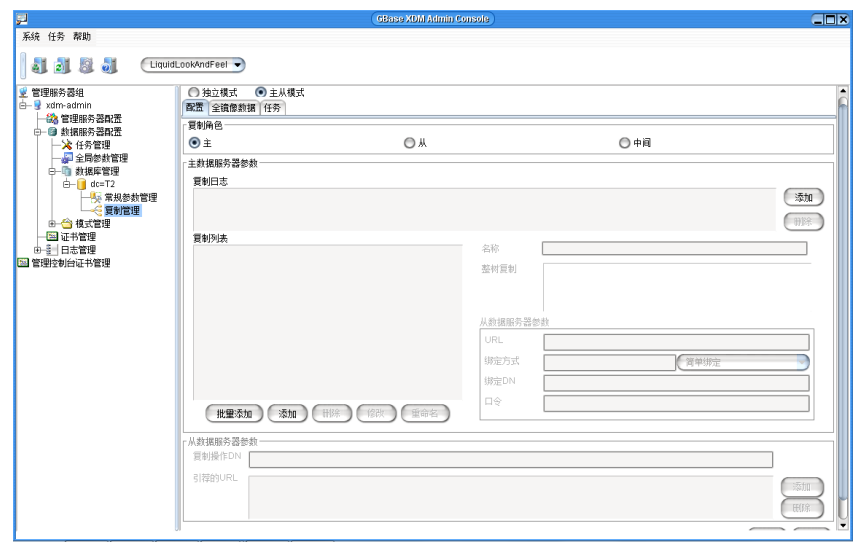This screenshot has height=549, width=856.
Task: Click the 复制列表 list box
Action: 328,323
